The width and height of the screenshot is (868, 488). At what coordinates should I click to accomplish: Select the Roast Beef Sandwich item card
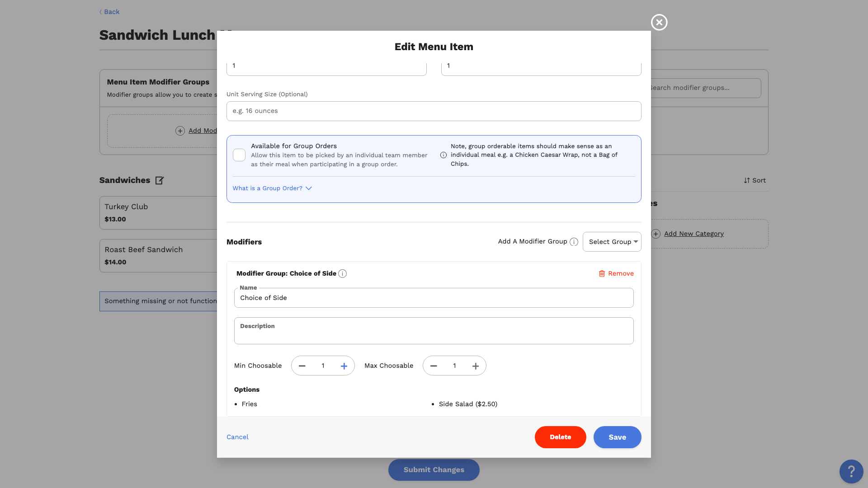point(158,256)
